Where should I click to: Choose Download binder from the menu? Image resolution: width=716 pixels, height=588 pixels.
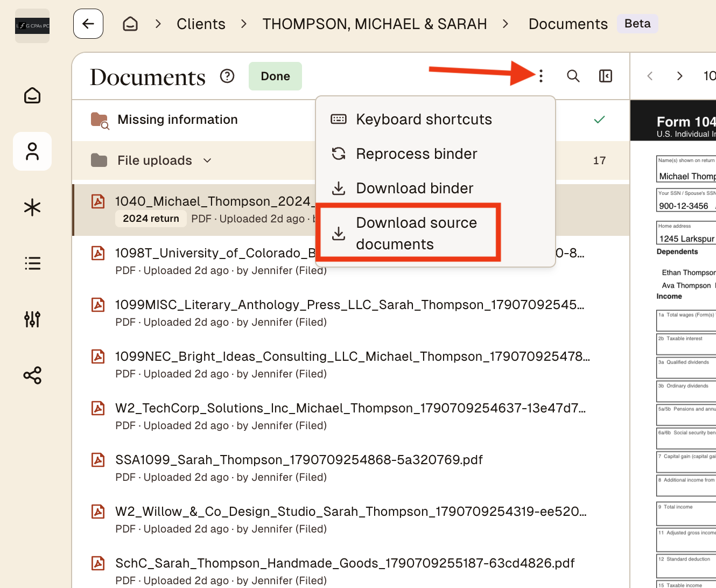pyautogui.click(x=435, y=188)
